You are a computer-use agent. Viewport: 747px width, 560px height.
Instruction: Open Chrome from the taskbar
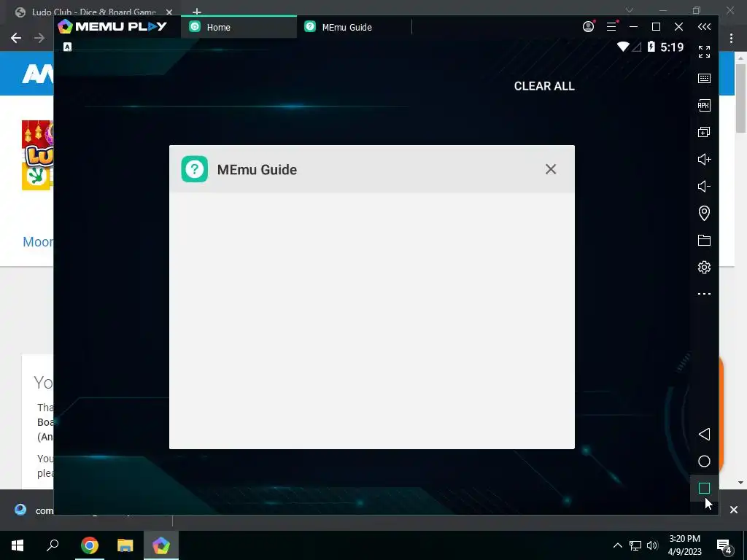tap(89, 545)
